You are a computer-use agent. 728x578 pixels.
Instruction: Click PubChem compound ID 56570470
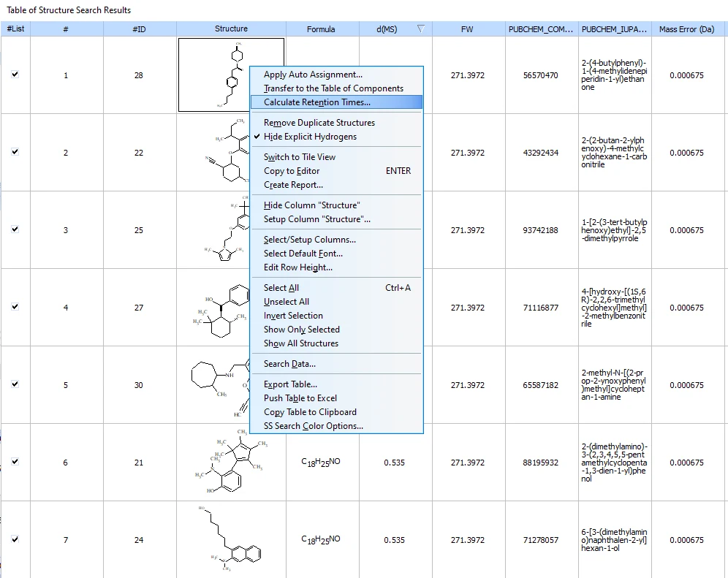click(540, 75)
